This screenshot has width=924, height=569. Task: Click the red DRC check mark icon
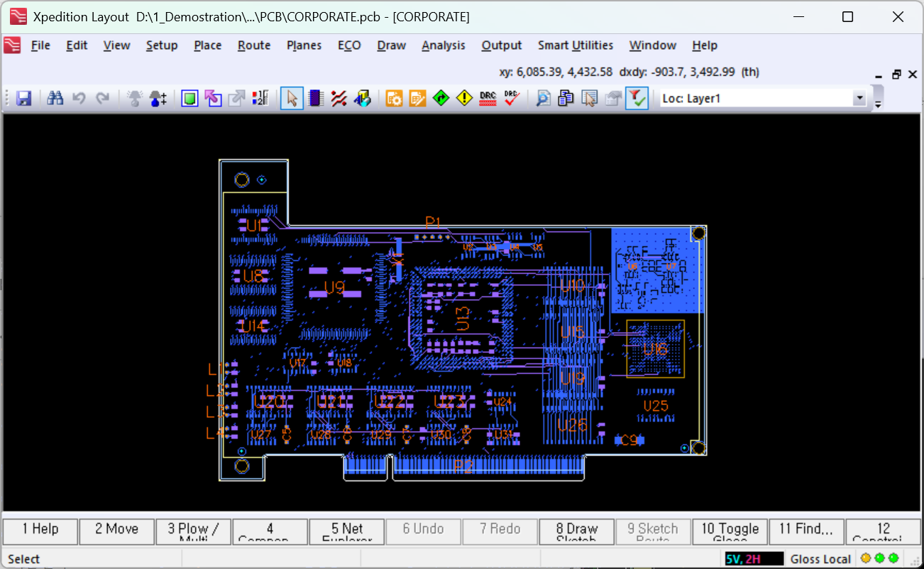coord(512,99)
